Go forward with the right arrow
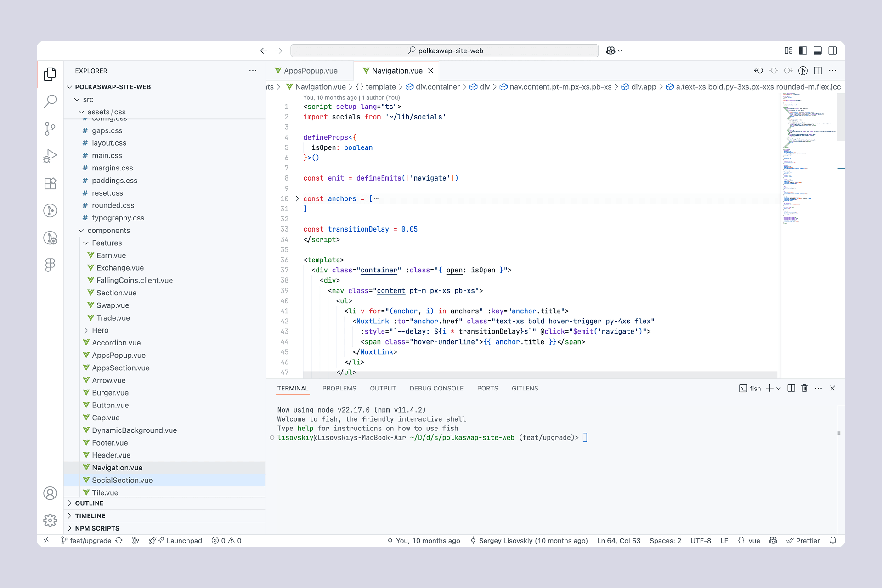 (278, 51)
